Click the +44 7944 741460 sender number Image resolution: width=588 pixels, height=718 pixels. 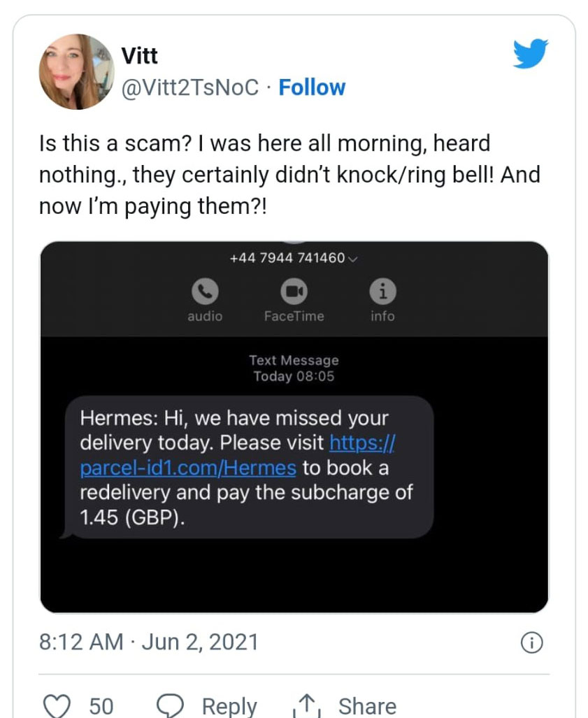tap(287, 258)
